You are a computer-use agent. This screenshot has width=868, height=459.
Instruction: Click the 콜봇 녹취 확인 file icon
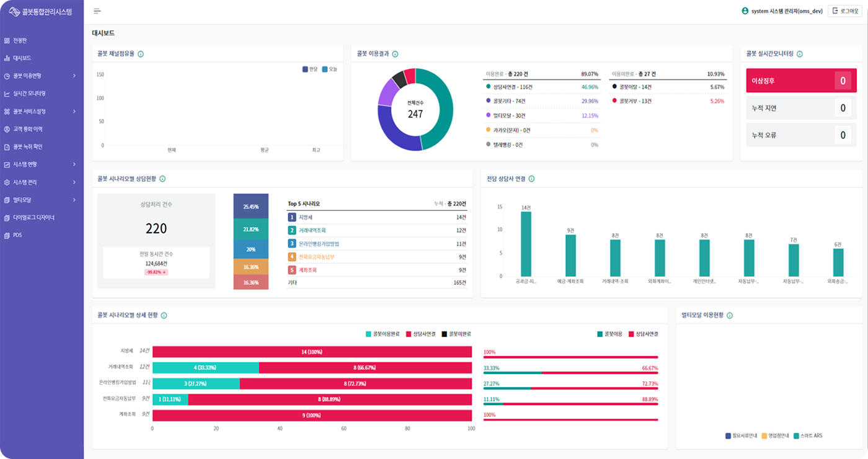coord(7,147)
